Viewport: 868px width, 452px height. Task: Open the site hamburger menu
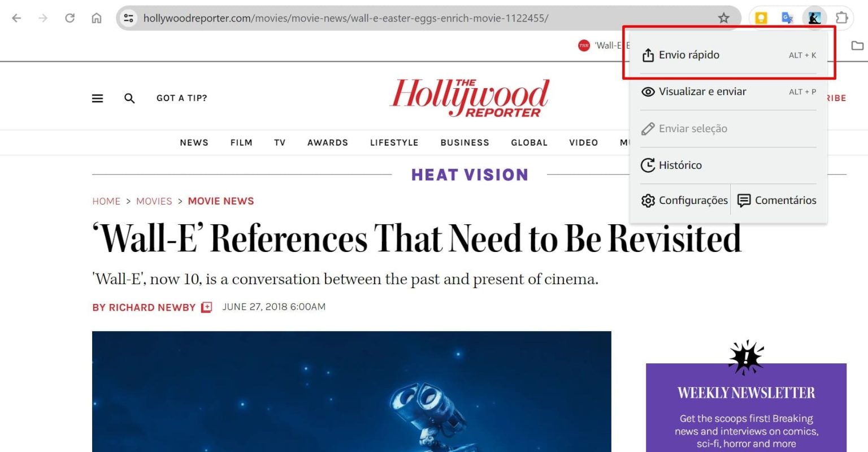(x=98, y=98)
